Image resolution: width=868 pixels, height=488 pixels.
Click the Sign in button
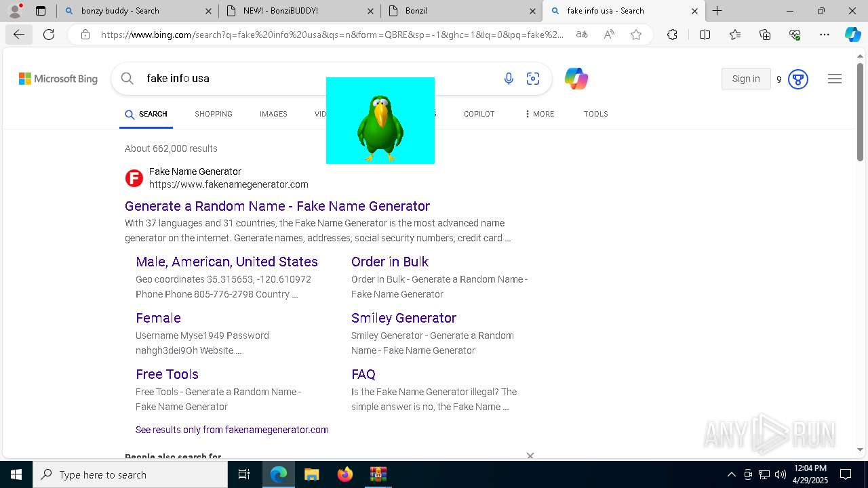pyautogui.click(x=746, y=79)
